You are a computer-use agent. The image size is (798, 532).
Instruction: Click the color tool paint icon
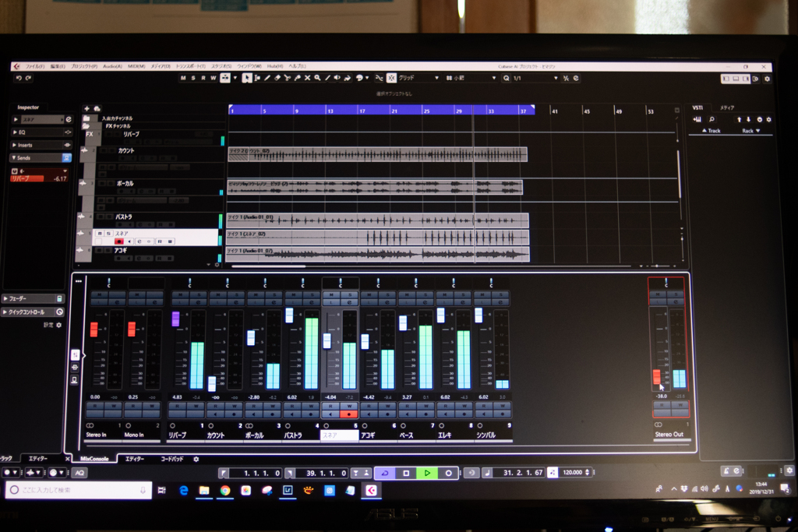[360, 78]
